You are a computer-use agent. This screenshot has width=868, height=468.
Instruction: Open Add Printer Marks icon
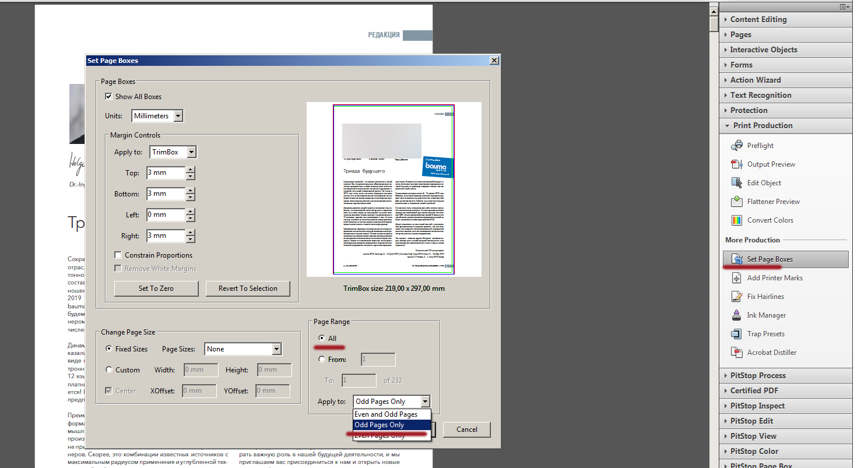tap(736, 278)
